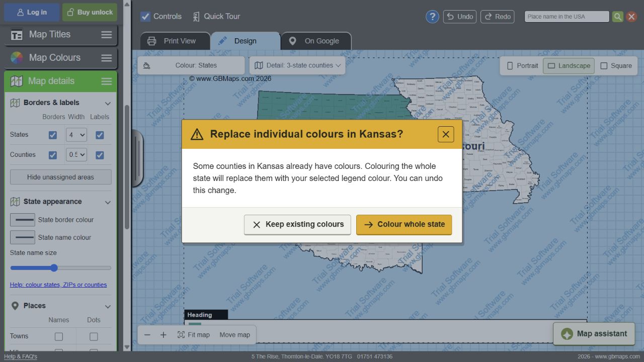The image size is (644, 362).
Task: Close the Kansas colours dialog
Action: pos(446,134)
